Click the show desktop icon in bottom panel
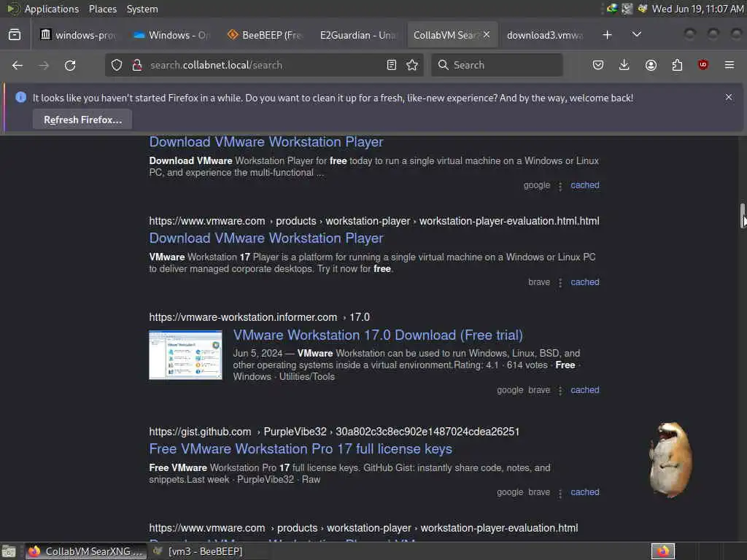 pyautogui.click(x=9, y=551)
